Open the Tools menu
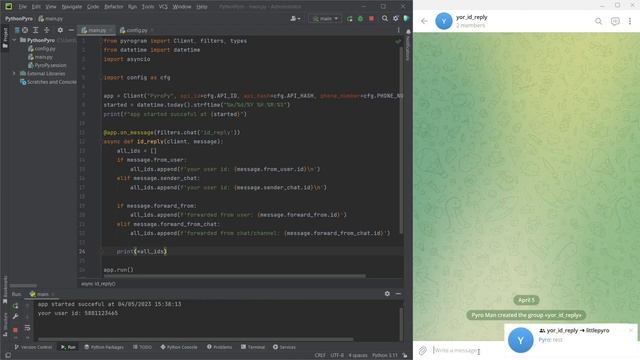640x360 pixels. click(x=148, y=7)
